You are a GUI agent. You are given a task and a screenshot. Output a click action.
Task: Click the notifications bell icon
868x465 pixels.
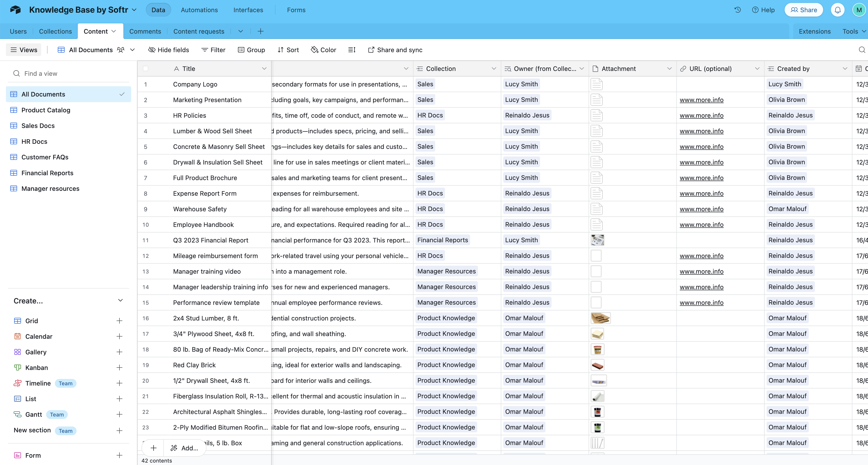[837, 10]
